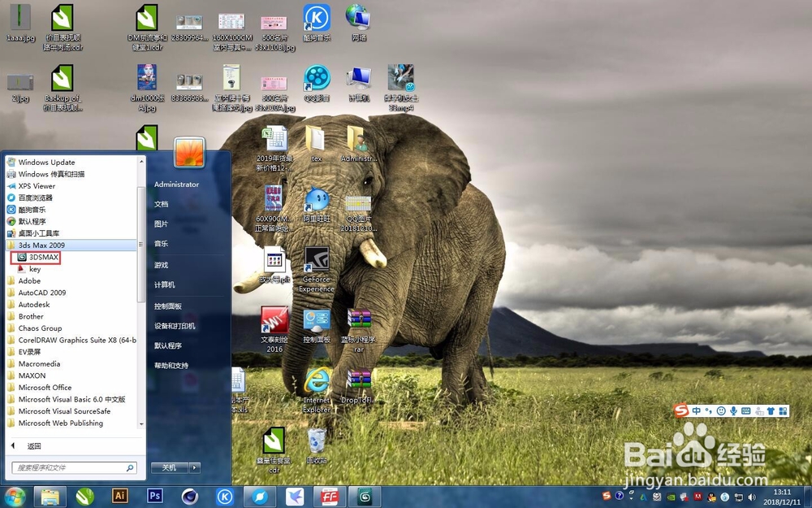Image resolution: width=812 pixels, height=508 pixels.
Task: Focus the 搜索程序和文件 search box
Action: (74, 468)
